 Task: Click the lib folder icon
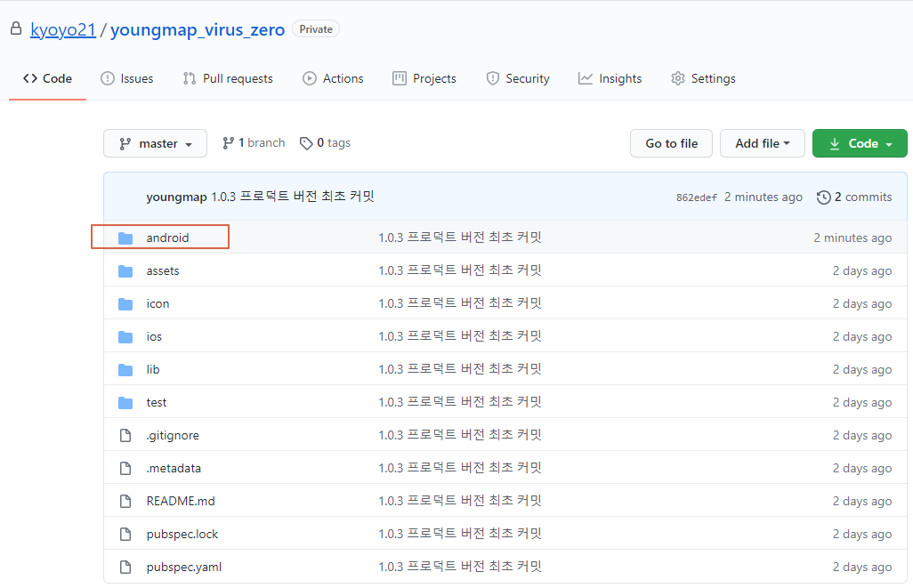point(125,370)
